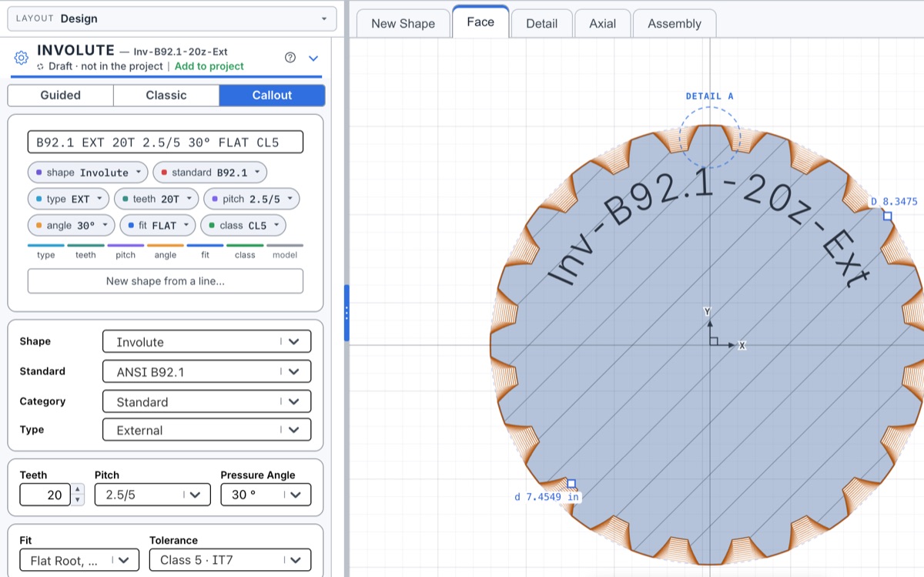Open the Category Standard combo box
Screen dimensions: 924x577
206,402
